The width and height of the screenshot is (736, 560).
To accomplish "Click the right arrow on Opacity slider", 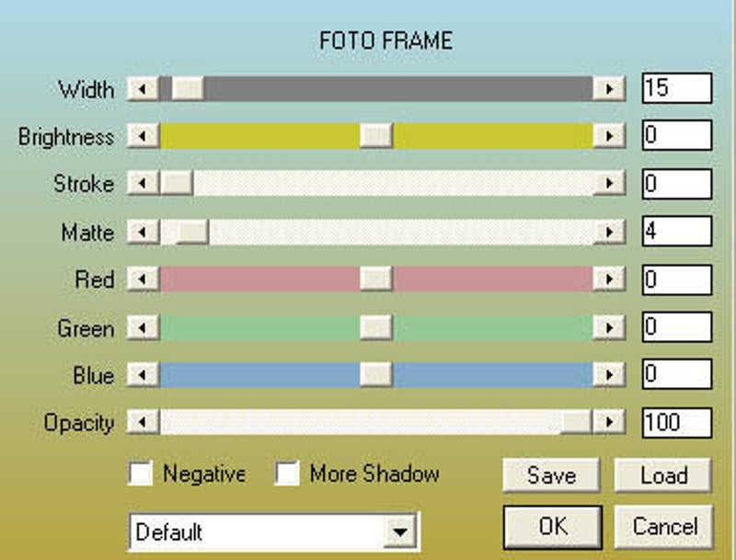I will 608,423.
